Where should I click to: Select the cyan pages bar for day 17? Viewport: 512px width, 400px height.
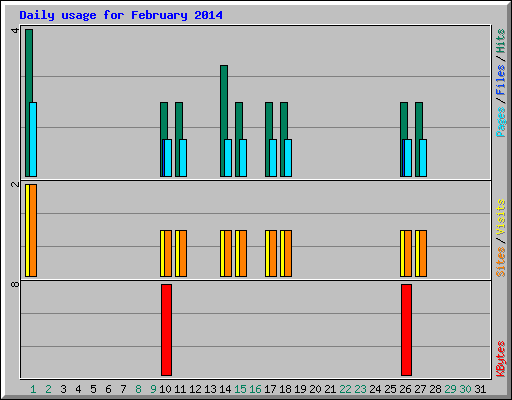tap(273, 158)
